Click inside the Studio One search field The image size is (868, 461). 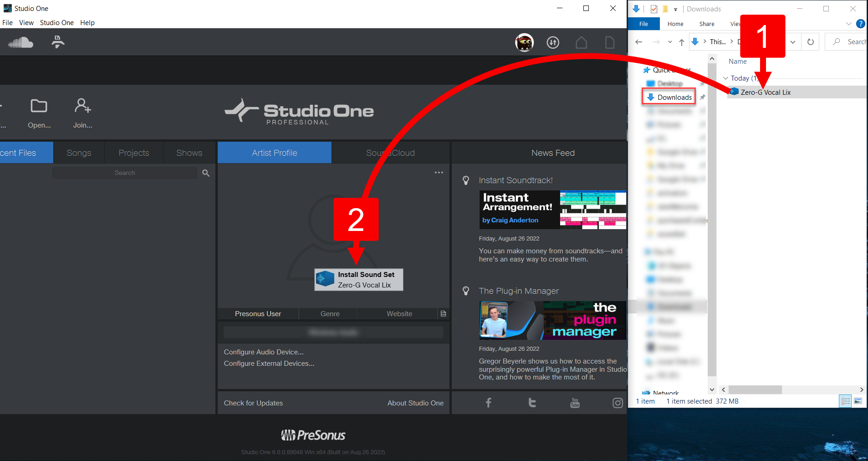pos(125,172)
